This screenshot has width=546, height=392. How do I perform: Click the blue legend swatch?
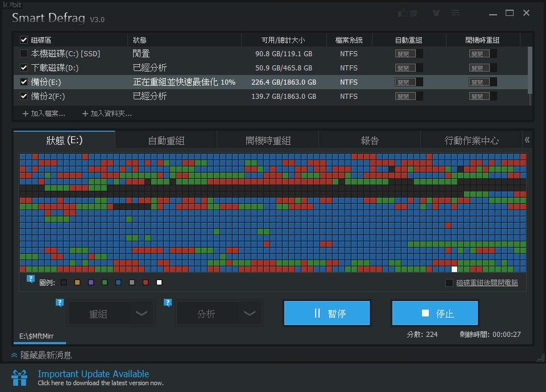(118, 282)
